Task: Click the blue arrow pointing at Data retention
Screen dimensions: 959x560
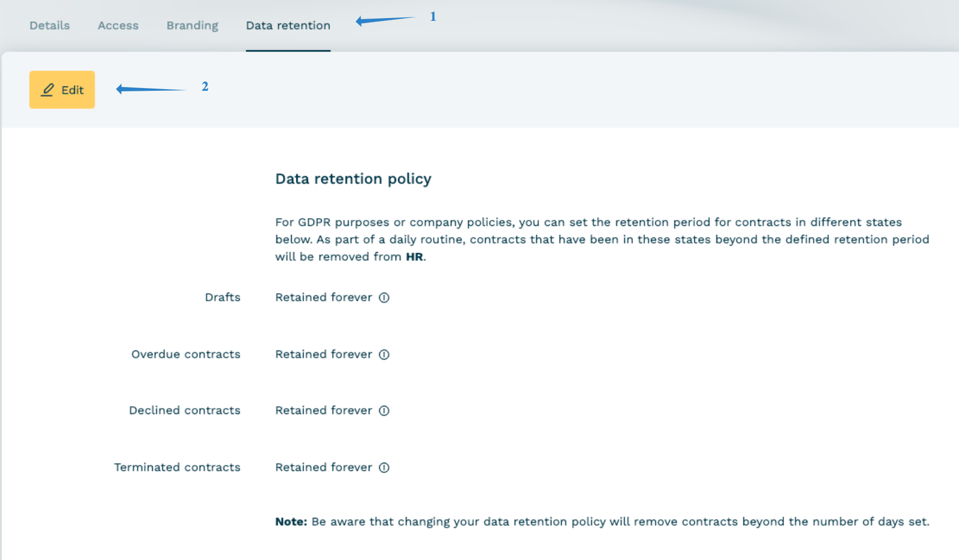Action: click(x=385, y=20)
